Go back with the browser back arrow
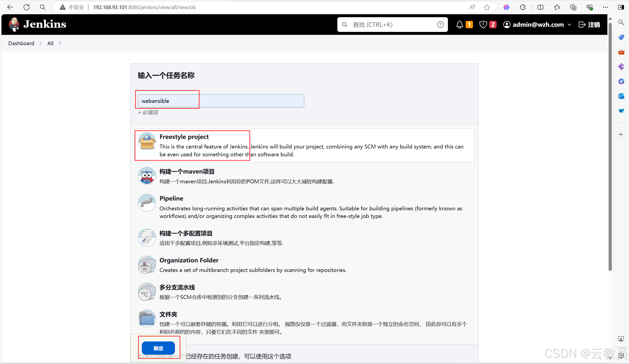The image size is (629, 364). point(10,7)
